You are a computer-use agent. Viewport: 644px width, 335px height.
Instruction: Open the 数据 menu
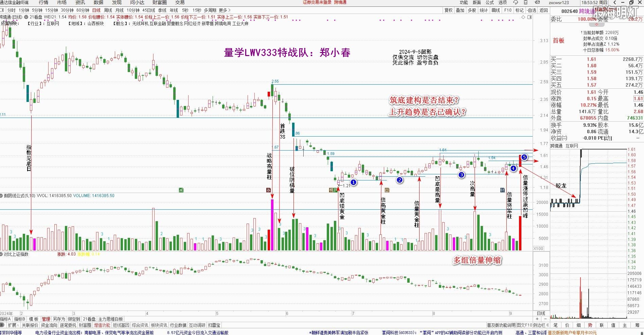pos(99,2)
